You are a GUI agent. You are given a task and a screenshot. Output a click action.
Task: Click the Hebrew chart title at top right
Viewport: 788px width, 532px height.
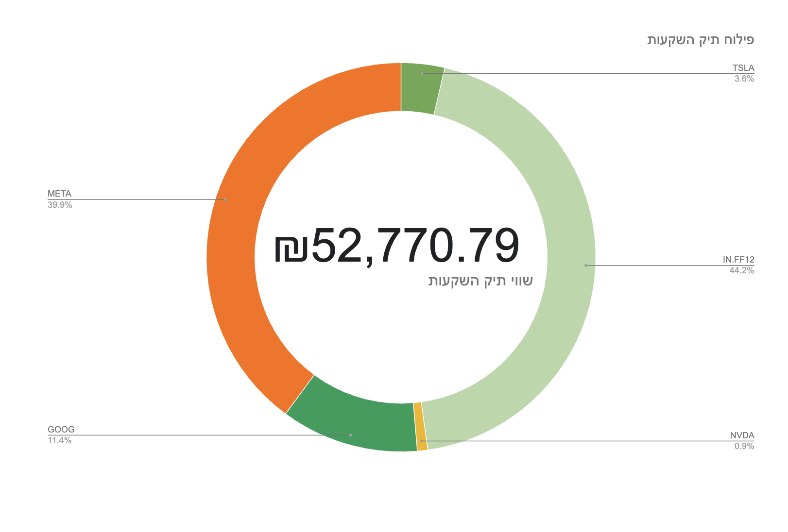701,40
